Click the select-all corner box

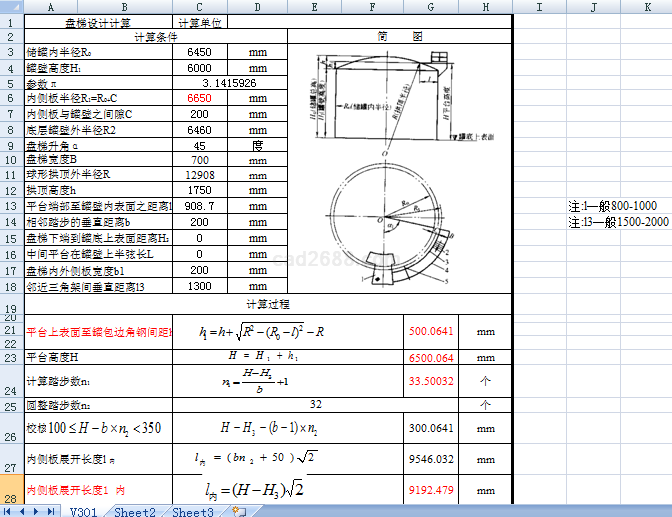tap(10, 7)
